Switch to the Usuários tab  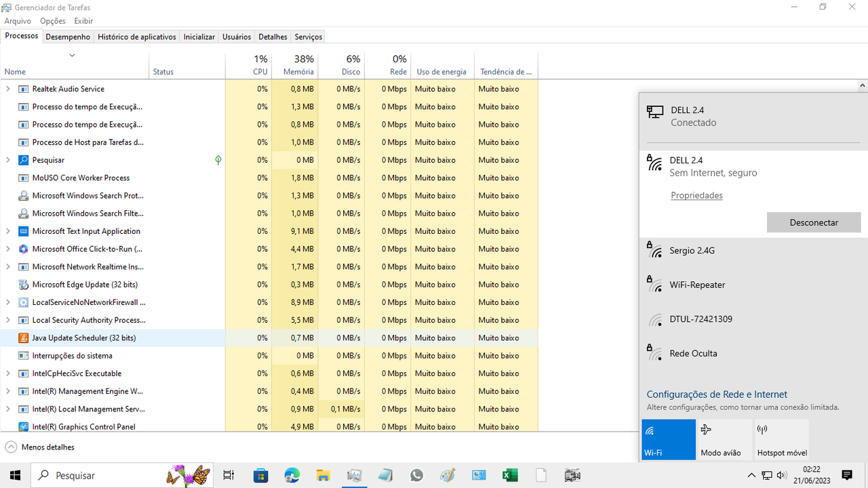(237, 37)
